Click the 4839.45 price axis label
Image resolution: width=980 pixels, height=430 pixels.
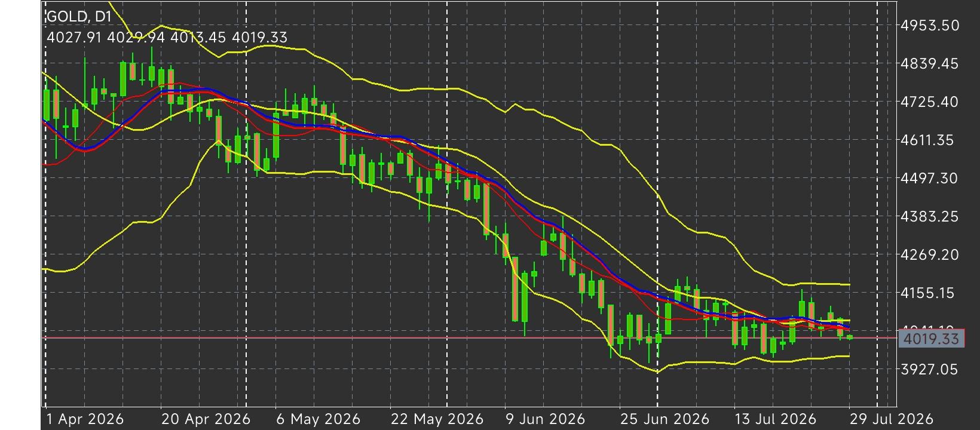(930, 63)
